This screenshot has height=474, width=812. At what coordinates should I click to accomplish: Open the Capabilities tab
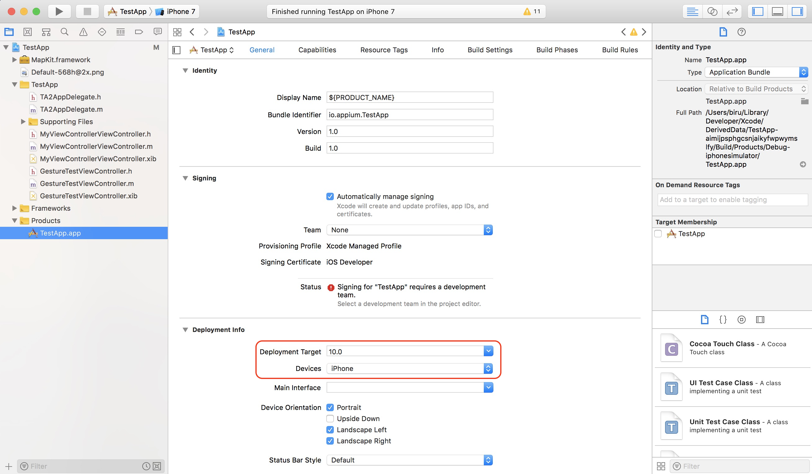[x=317, y=50]
